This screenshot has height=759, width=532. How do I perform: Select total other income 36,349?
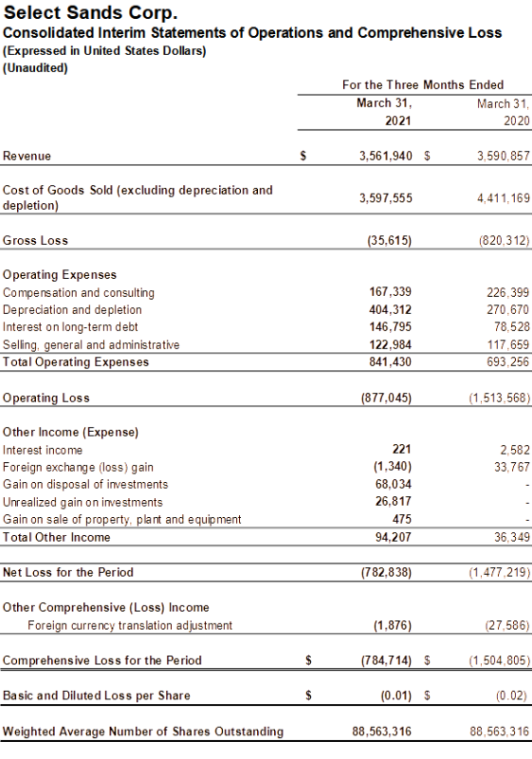pos(512,537)
